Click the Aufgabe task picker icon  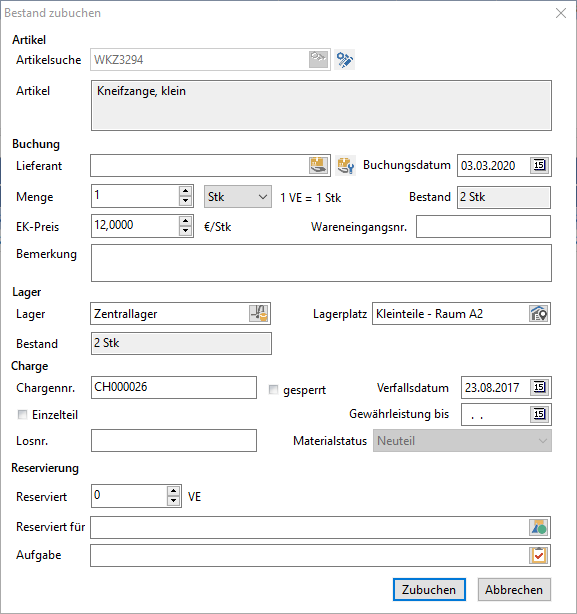539,555
